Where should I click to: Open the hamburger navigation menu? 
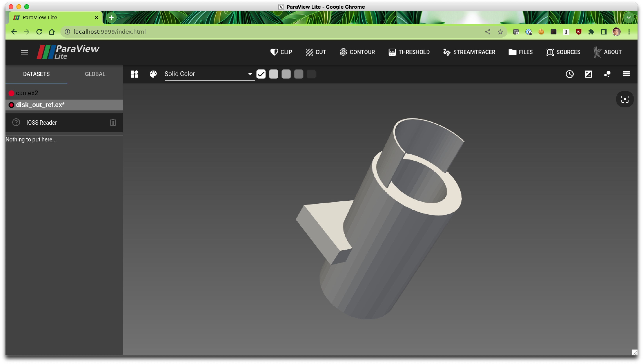[24, 52]
